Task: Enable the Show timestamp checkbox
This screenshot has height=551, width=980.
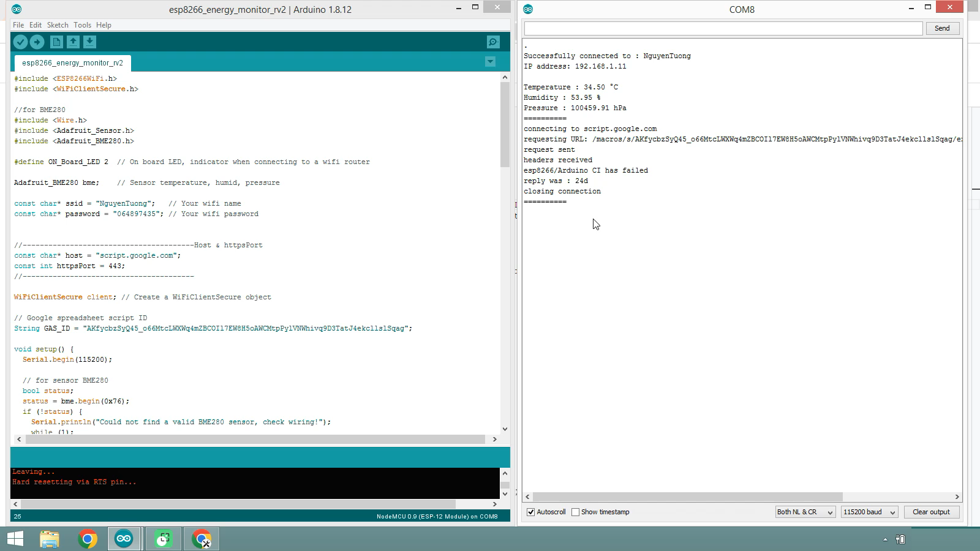Action: (x=575, y=512)
